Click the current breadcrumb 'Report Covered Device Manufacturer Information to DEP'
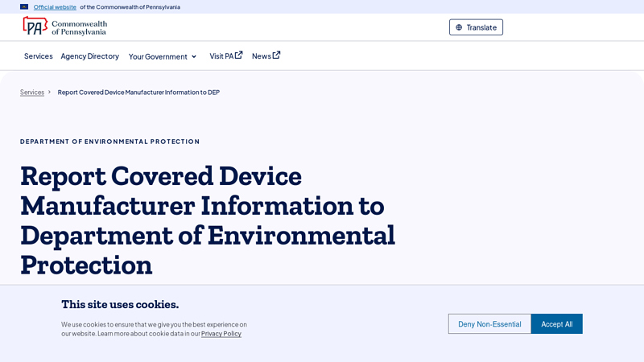The width and height of the screenshot is (644, 362). pos(138,93)
